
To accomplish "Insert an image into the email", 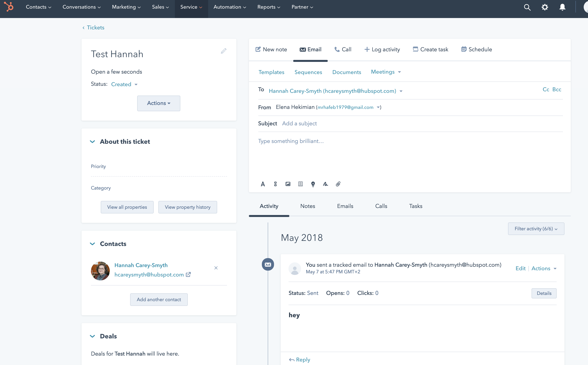I will pyautogui.click(x=288, y=184).
